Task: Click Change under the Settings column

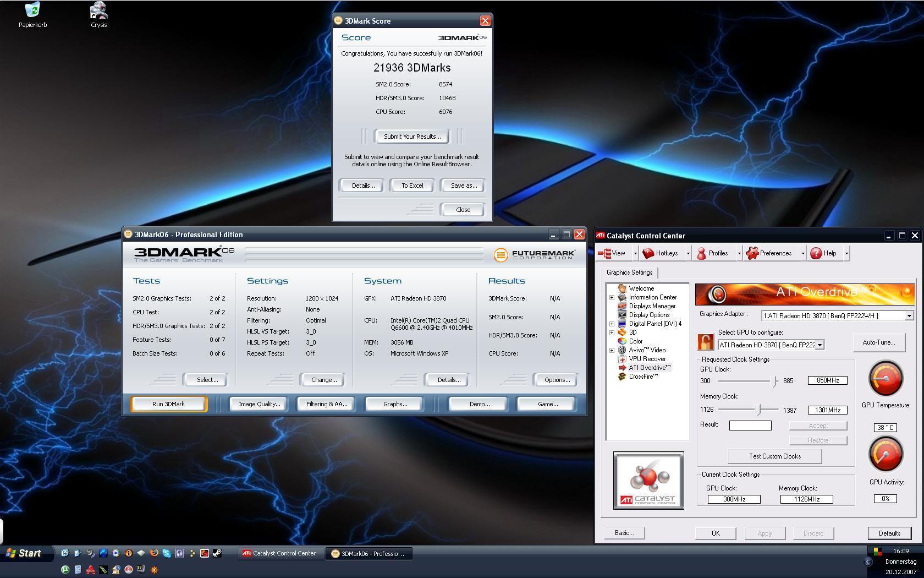Action: (324, 380)
